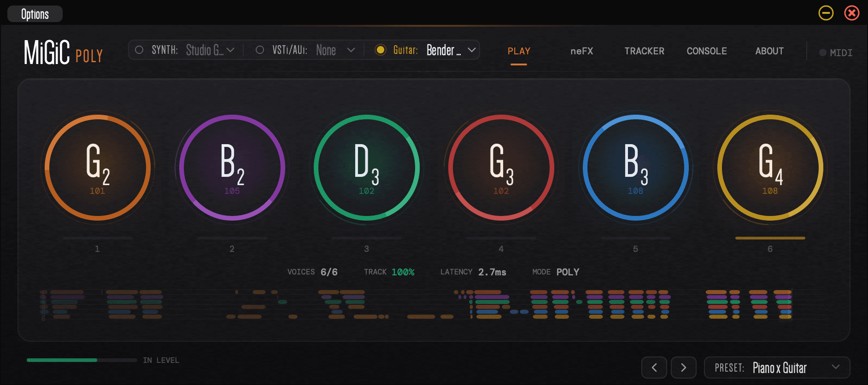
Task: Click the orange G2 string circle
Action: (x=98, y=168)
